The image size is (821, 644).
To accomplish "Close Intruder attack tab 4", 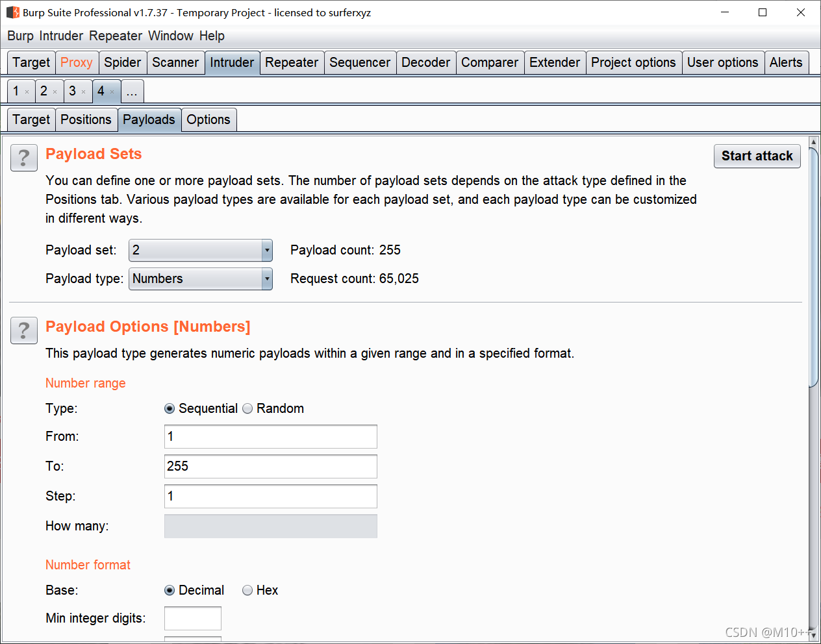I will pyautogui.click(x=112, y=92).
